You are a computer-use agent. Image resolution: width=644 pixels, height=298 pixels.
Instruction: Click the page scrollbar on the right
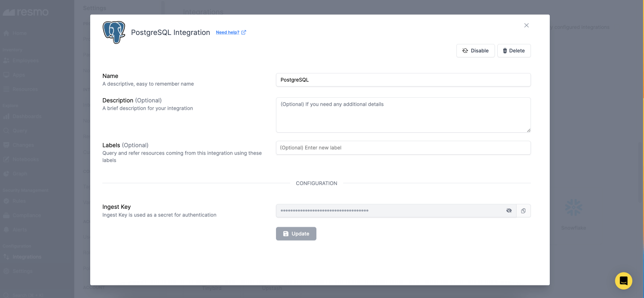pyautogui.click(x=641, y=170)
